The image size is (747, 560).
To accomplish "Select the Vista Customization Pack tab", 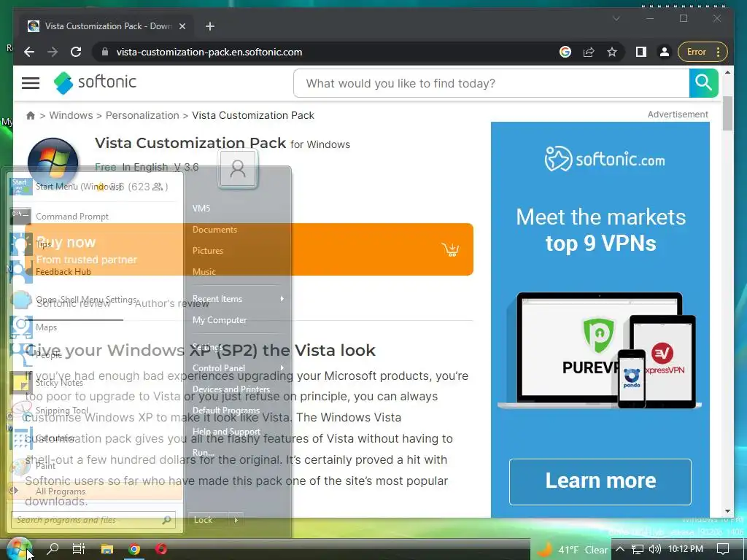I will (x=107, y=26).
